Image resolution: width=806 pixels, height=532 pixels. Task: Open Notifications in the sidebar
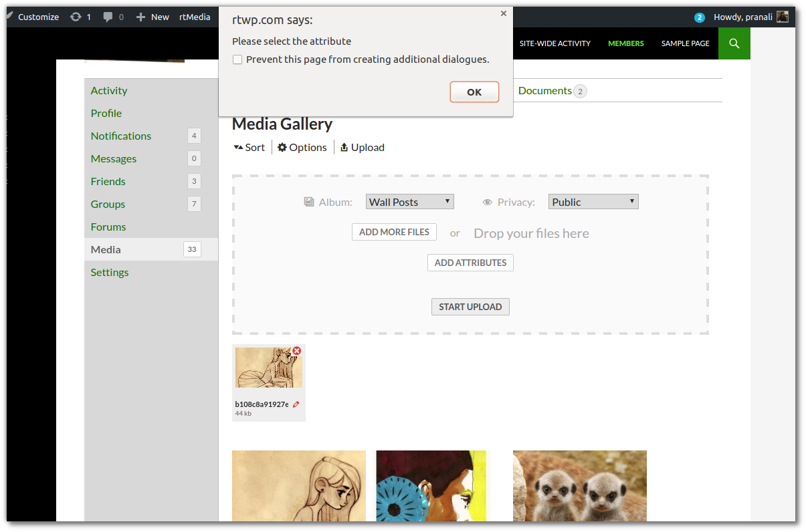coord(121,136)
